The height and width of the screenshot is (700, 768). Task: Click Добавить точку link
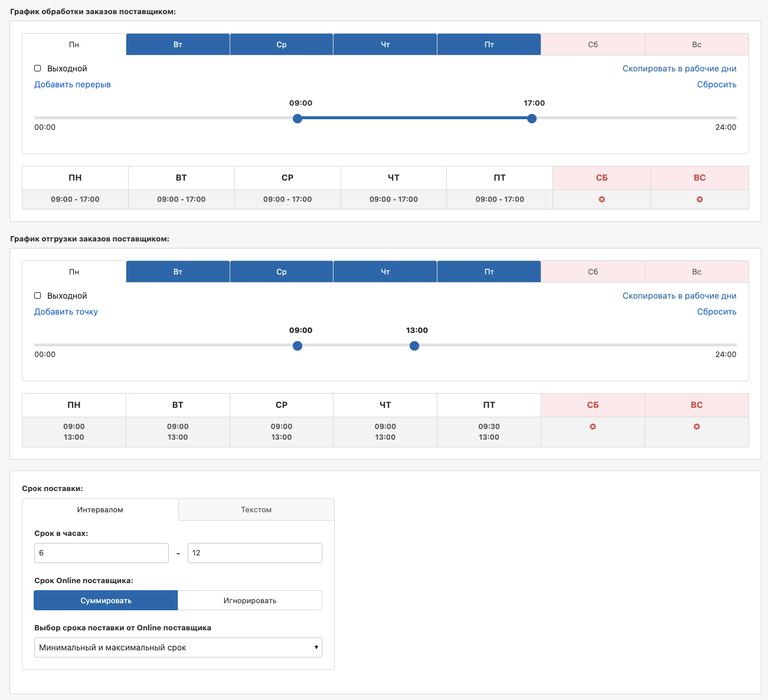pos(66,312)
